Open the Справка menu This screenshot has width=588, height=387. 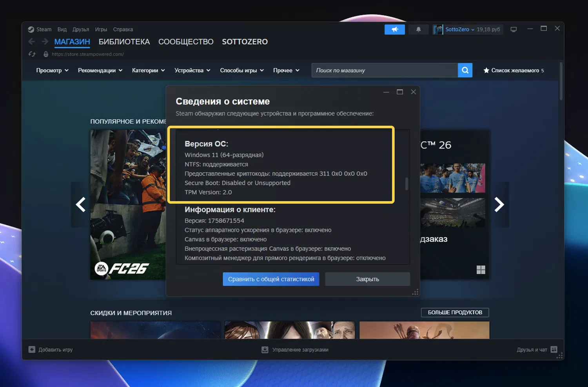[123, 29]
